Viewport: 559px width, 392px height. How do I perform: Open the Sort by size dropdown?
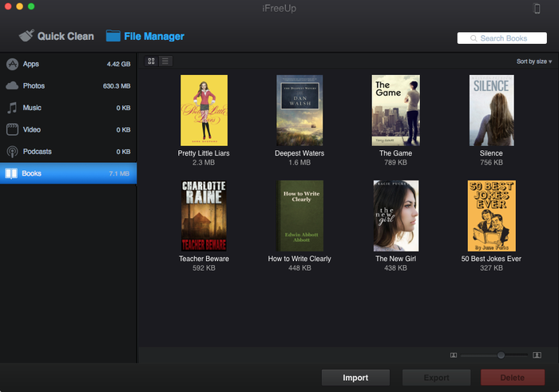534,61
